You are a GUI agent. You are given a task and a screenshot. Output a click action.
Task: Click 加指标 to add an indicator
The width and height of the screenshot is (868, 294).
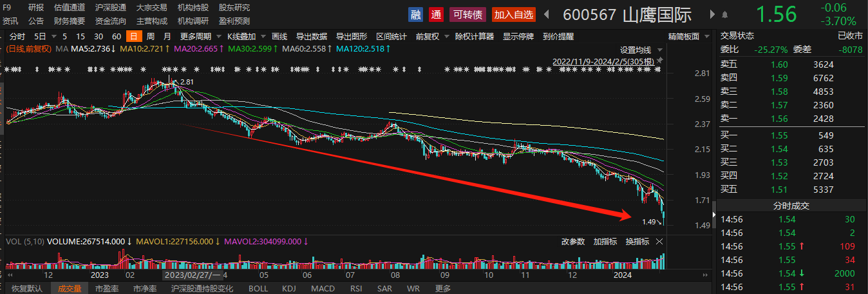605,242
